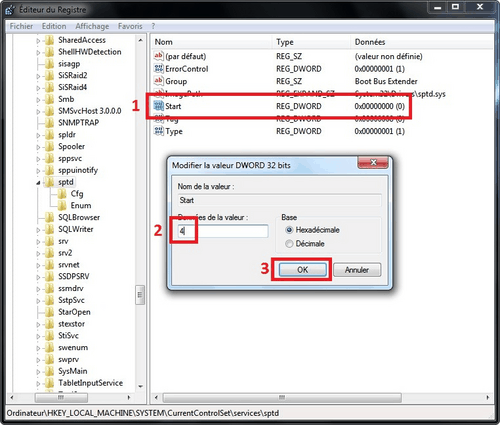Close the Modifier la valeur DWORD dialog
The image size is (500, 425).
(373, 162)
